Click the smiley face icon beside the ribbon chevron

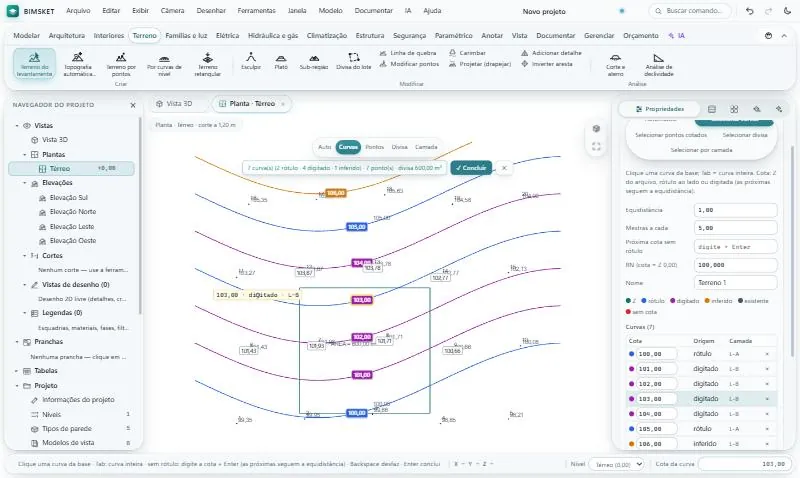point(768,36)
